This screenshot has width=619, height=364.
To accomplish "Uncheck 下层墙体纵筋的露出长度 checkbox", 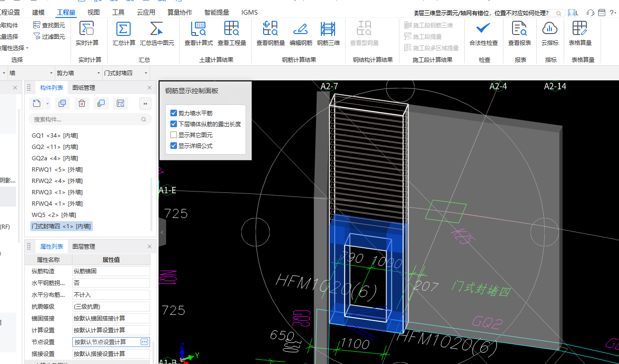I will tap(174, 124).
